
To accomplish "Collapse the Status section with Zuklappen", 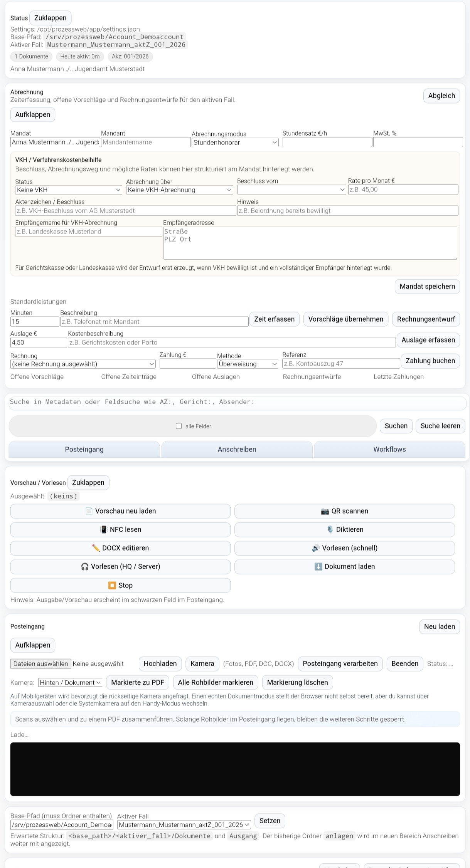I will pos(50,18).
